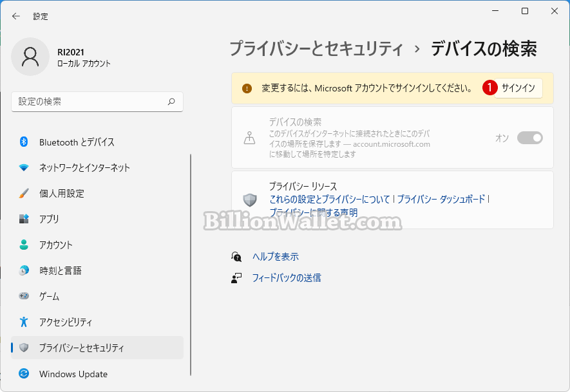Image resolution: width=570 pixels, height=392 pixels.
Task: Click プライバシーとセキュリティ breadcrumb heading
Action: [316, 49]
